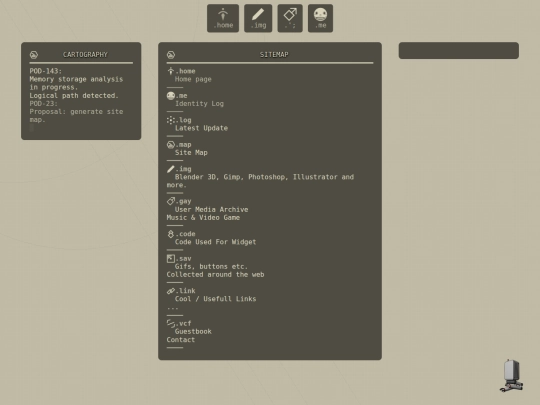Click 'Proposal: generate site map.' text
Viewport: 540px width, 405px height.
click(76, 116)
